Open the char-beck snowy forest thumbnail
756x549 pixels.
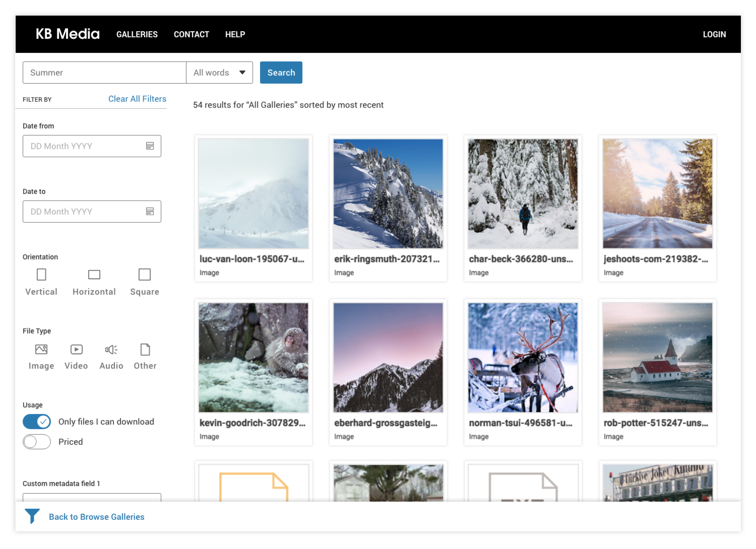523,194
